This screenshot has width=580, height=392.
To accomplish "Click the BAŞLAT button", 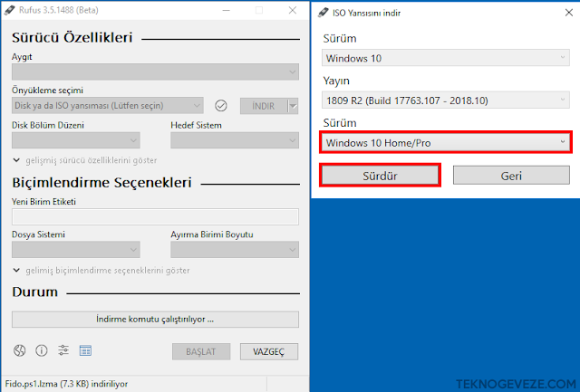I will pyautogui.click(x=201, y=351).
